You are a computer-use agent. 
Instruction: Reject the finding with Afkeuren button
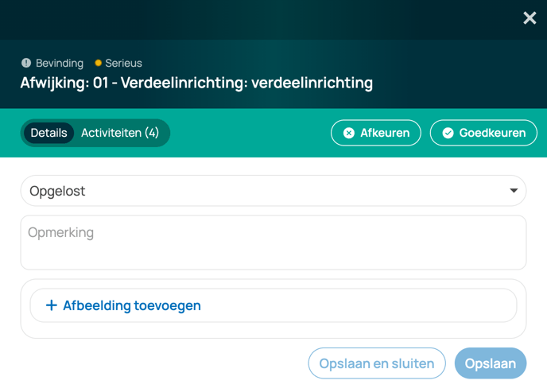coord(376,133)
